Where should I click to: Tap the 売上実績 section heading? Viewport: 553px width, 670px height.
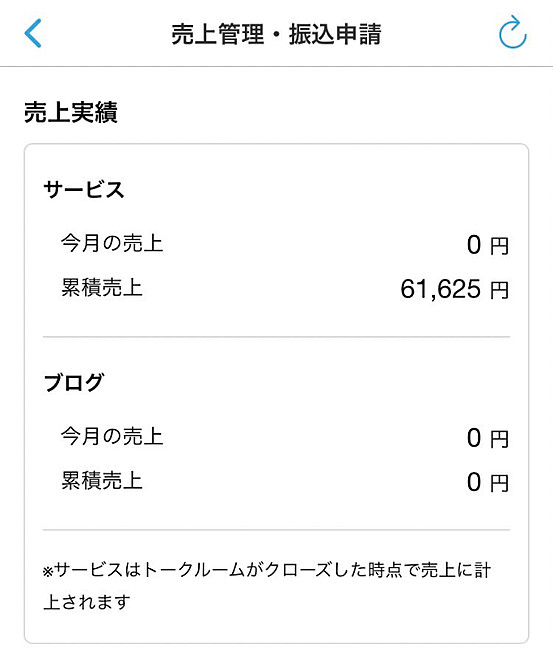point(71,112)
